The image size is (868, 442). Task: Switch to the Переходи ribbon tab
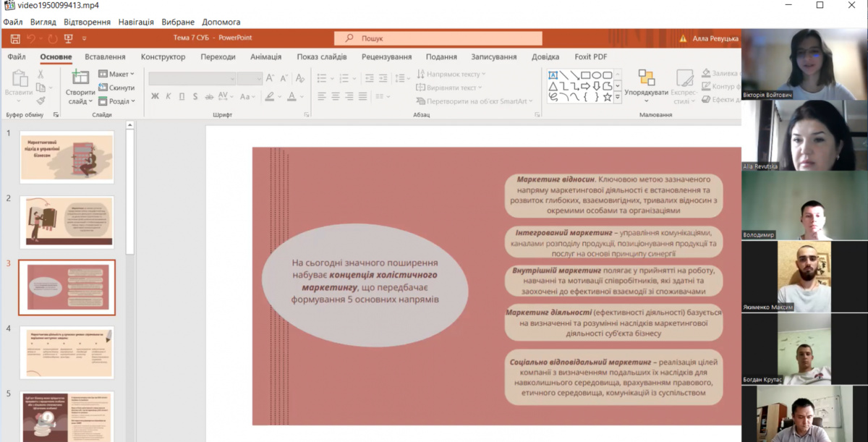pos(218,57)
